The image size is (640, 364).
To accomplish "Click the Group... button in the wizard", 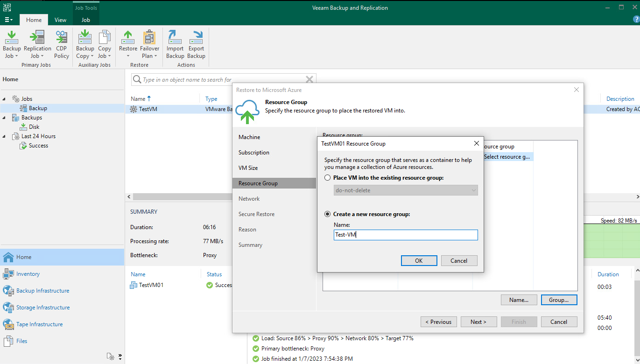I will click(559, 300).
